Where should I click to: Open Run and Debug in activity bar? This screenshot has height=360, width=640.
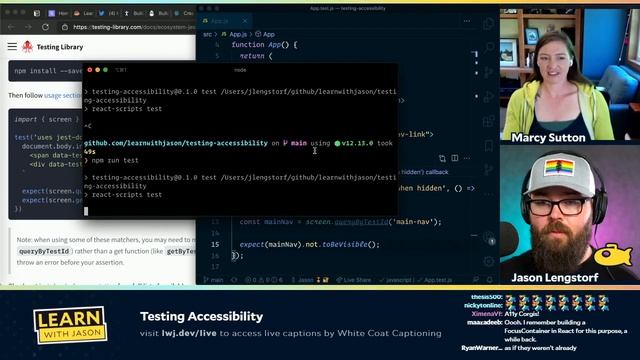click(x=489, y=97)
